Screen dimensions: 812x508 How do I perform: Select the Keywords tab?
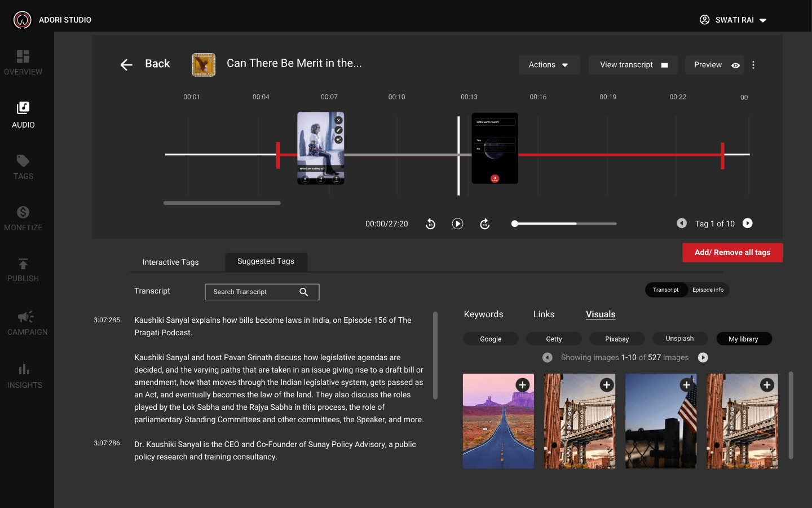point(483,314)
